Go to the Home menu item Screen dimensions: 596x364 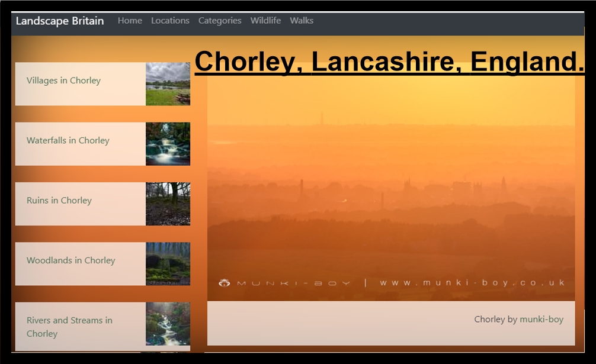click(x=130, y=21)
